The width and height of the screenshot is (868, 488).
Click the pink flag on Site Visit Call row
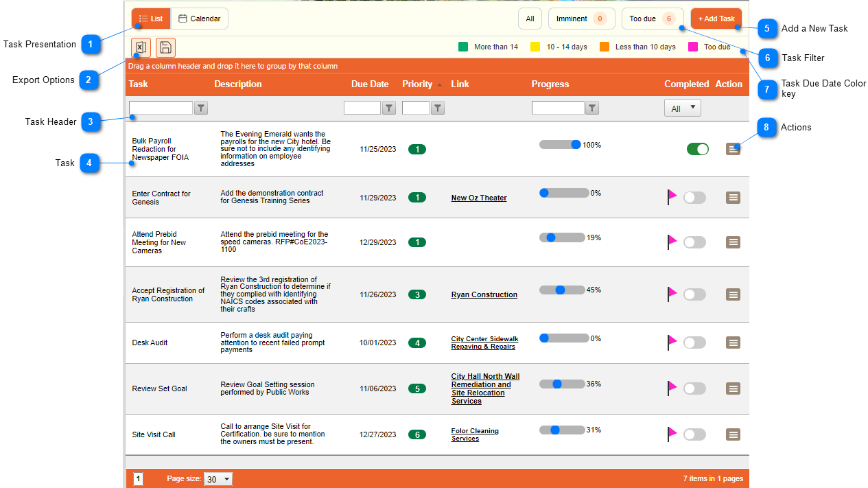[x=672, y=434]
